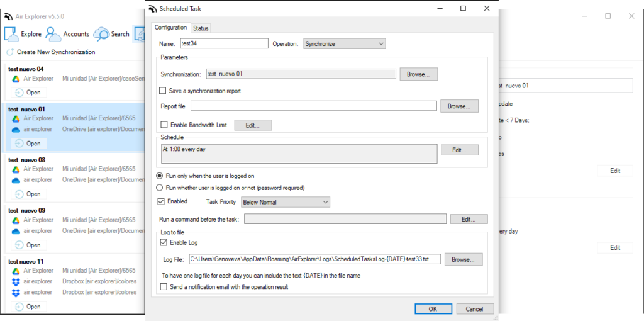Click the schedule text At 1:00 every day

coord(184,150)
